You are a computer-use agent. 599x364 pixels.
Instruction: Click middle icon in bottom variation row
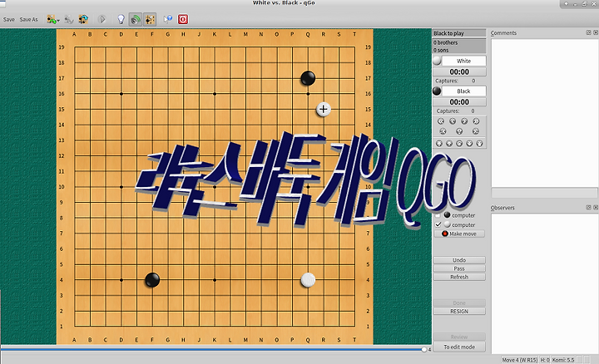(459, 144)
